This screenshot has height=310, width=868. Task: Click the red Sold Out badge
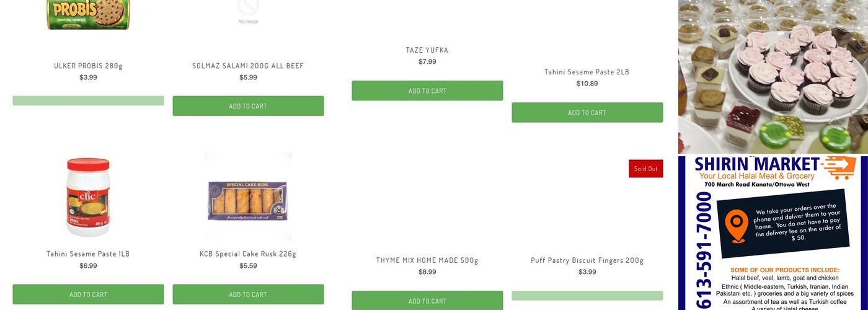pyautogui.click(x=645, y=169)
